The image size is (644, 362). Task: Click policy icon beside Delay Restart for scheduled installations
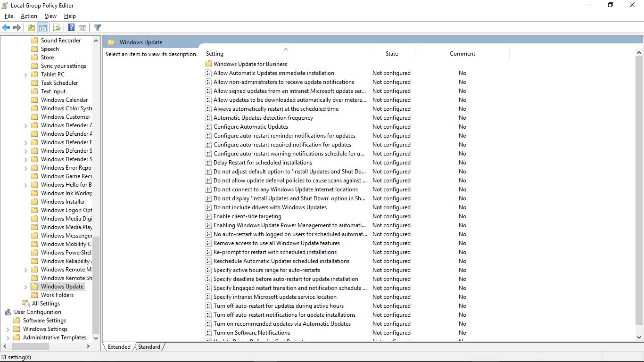(208, 163)
